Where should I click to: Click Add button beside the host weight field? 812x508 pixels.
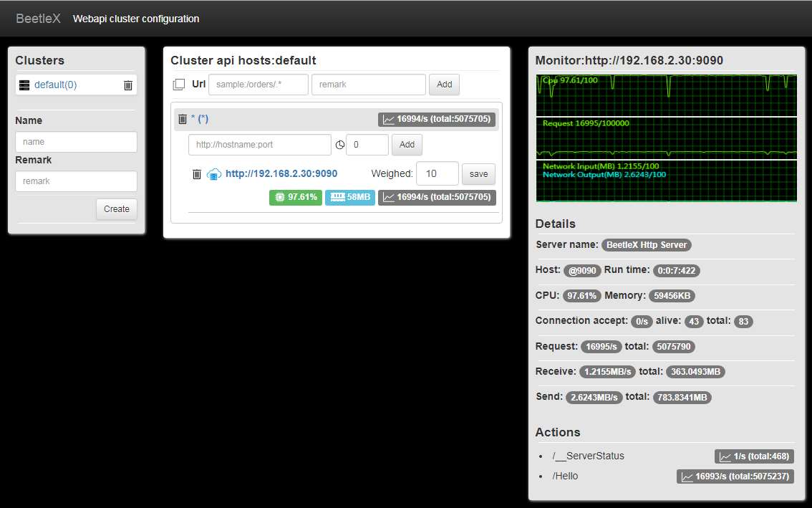[407, 145]
